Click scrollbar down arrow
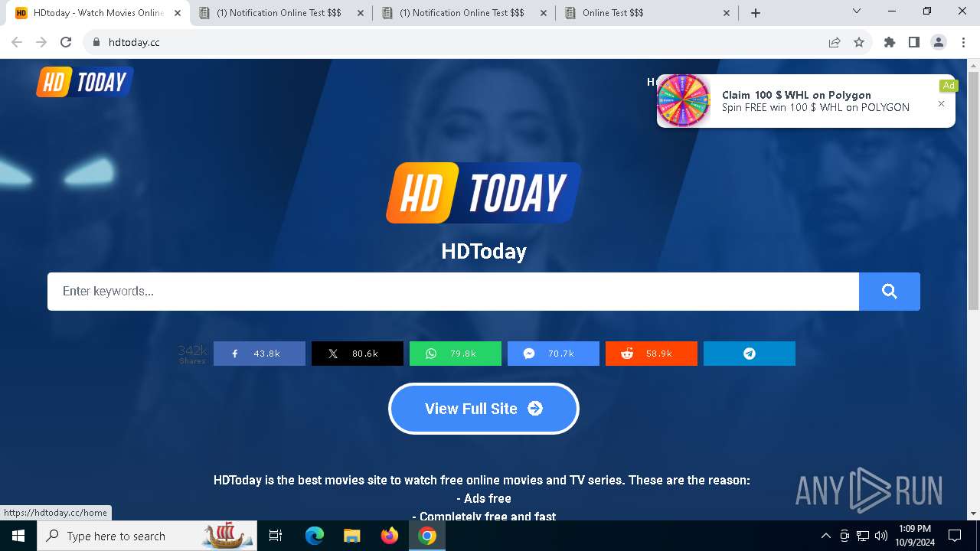The image size is (980, 551). [973, 514]
